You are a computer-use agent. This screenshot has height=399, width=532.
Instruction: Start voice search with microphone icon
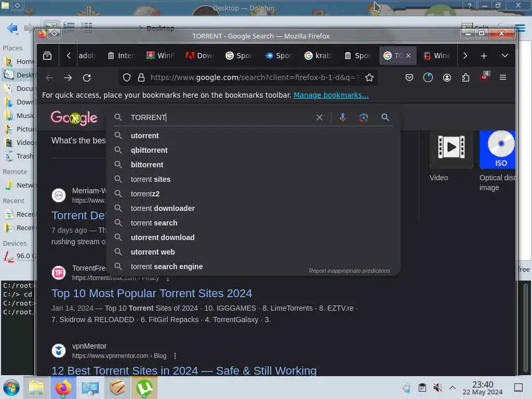pos(343,117)
